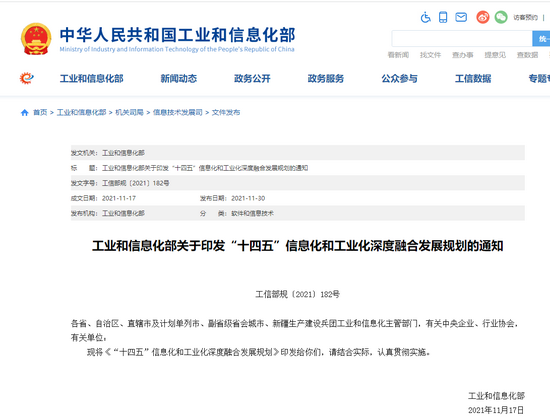Click the signature date 2021年11月17日

496,410
